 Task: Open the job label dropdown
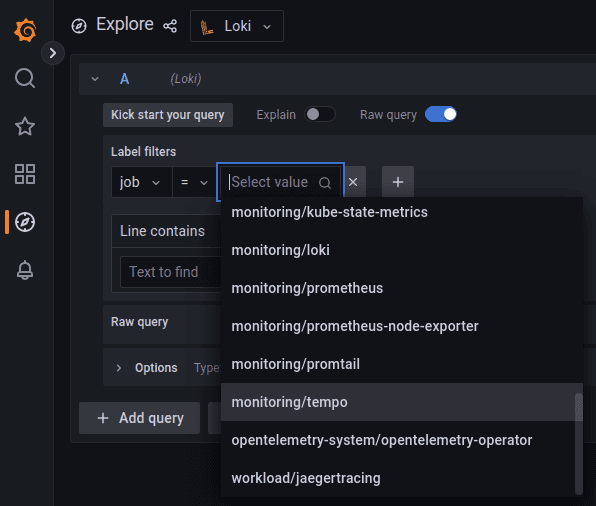(x=142, y=182)
